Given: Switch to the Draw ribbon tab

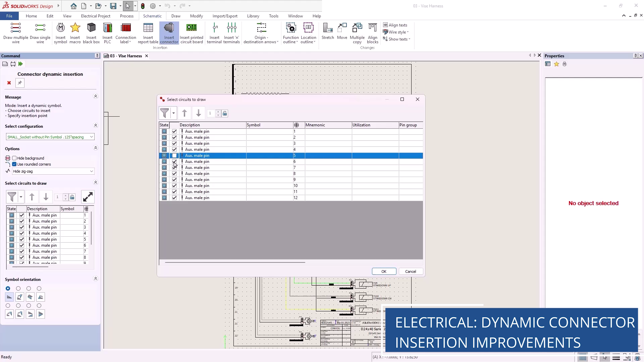Looking at the screenshot, I should pos(176,16).
